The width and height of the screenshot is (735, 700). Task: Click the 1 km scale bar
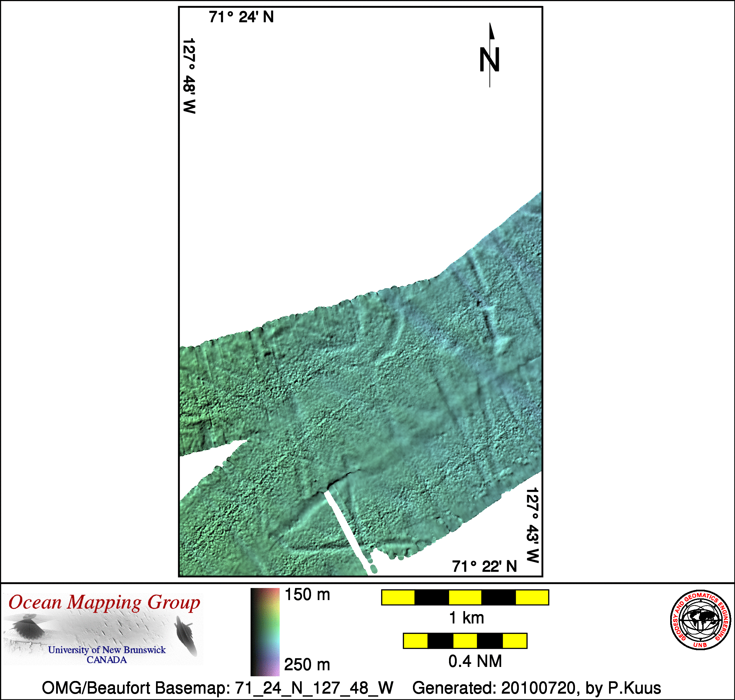tap(465, 597)
